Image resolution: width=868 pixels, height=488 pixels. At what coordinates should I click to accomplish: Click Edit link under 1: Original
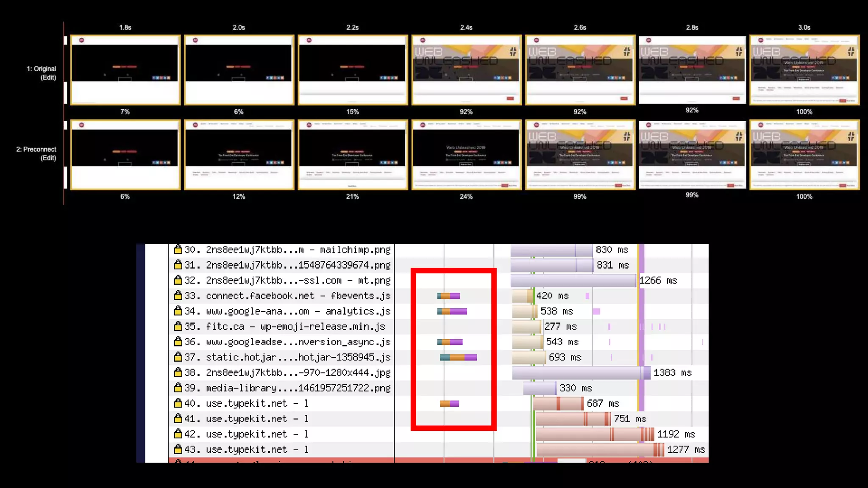[x=48, y=78]
